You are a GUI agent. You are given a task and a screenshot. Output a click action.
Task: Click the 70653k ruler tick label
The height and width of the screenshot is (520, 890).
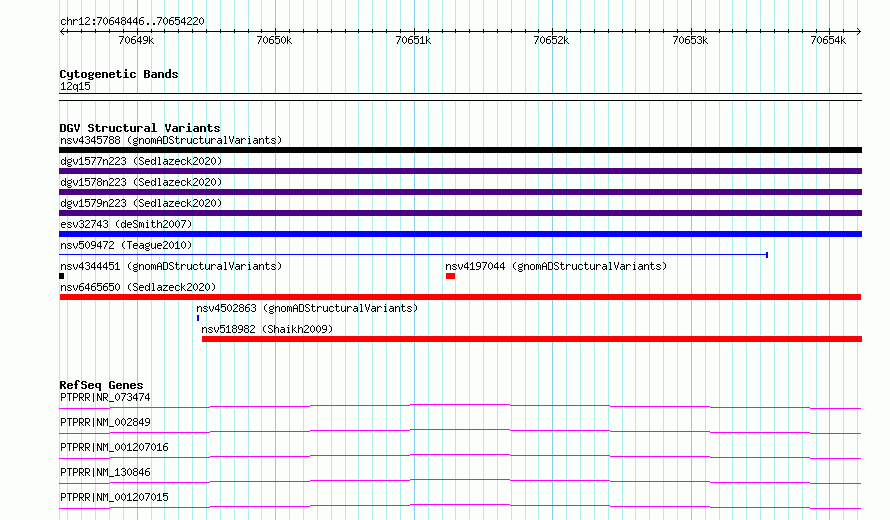(x=690, y=40)
